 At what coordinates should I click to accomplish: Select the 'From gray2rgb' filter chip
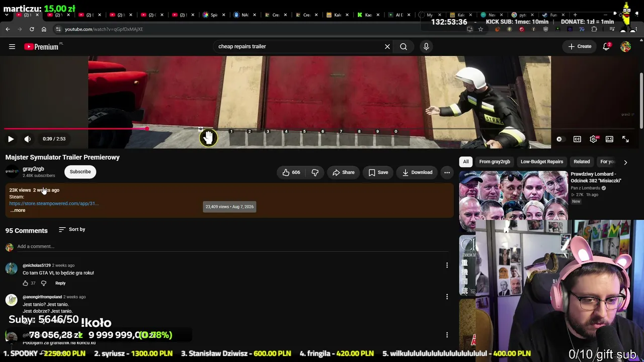495,162
